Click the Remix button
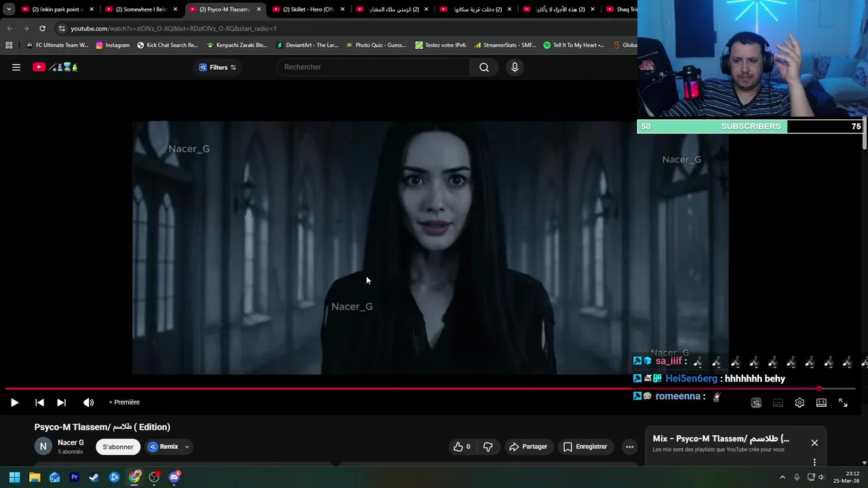 (x=163, y=447)
